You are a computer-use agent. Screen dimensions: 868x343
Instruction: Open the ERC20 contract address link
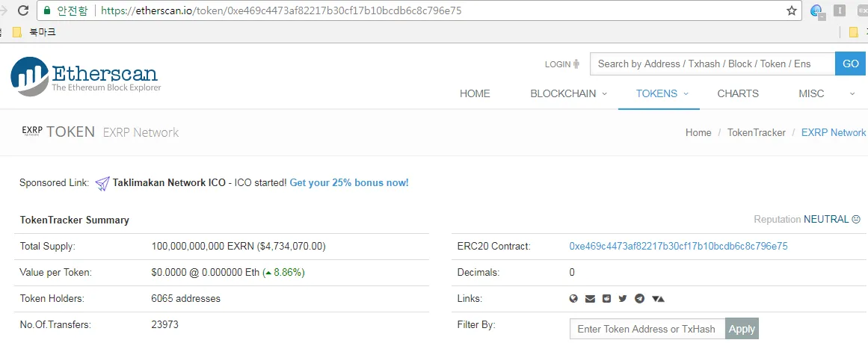[678, 246]
